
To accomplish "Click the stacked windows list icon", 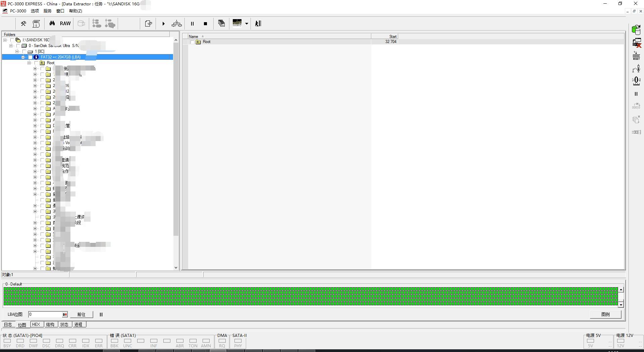I will click(x=221, y=23).
